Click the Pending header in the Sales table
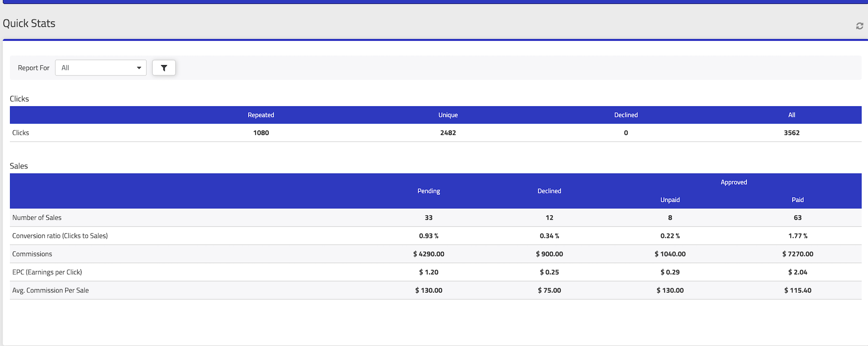The width and height of the screenshot is (868, 346). (429, 191)
